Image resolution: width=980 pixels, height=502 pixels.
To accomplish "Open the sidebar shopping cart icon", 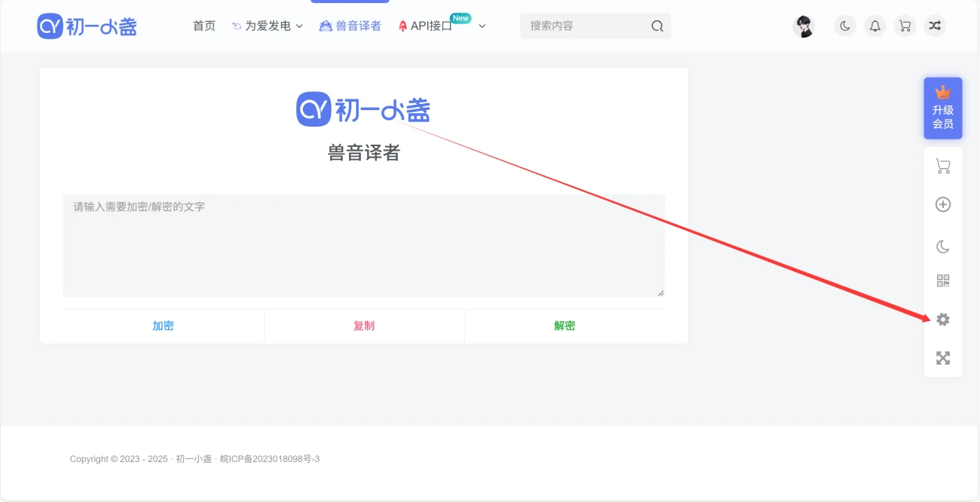I will click(x=942, y=166).
